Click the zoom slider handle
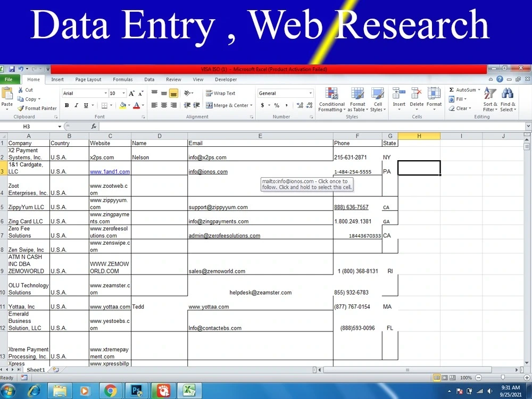The height and width of the screenshot is (399, 532). pos(503,378)
